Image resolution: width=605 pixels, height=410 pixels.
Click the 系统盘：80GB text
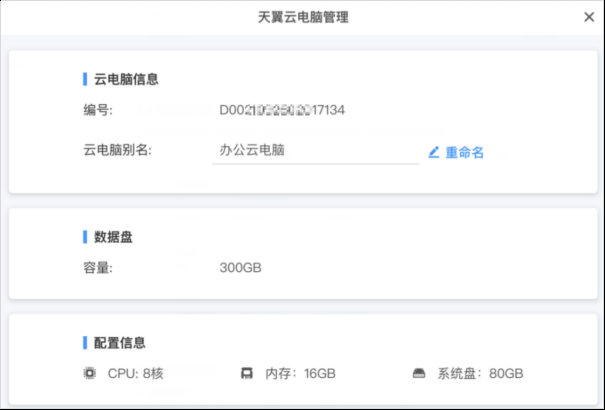[x=480, y=373]
